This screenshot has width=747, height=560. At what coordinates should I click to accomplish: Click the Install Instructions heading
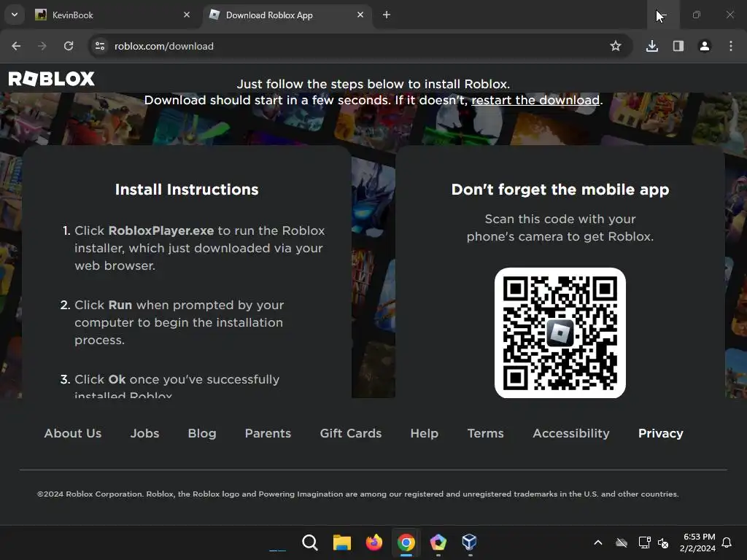187,190
